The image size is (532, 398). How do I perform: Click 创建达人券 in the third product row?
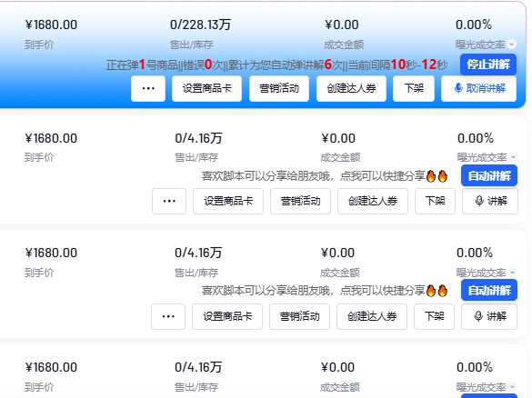pyautogui.click(x=372, y=316)
